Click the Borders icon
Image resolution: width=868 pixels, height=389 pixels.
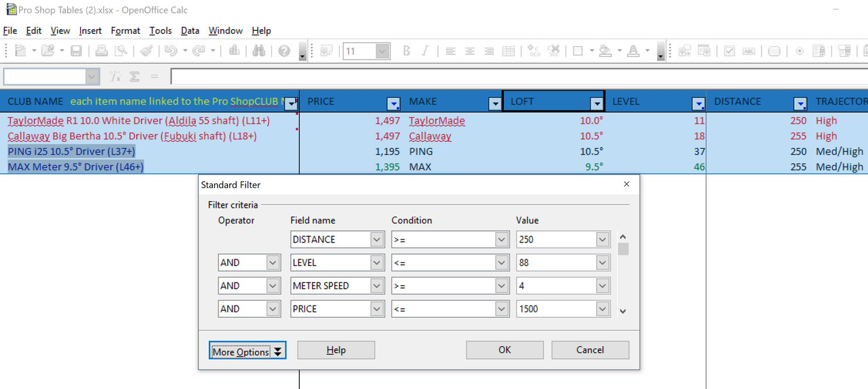click(578, 51)
